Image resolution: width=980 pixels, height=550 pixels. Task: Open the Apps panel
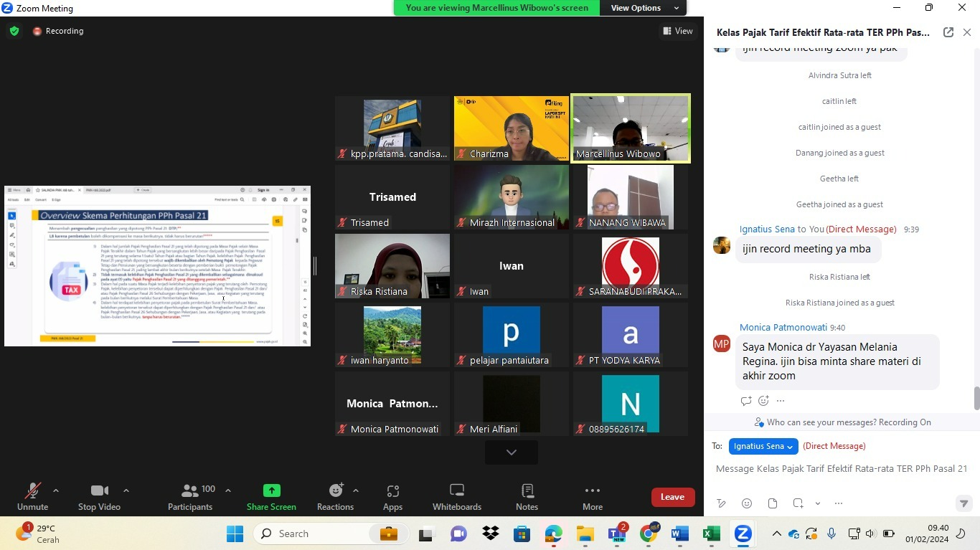point(392,496)
